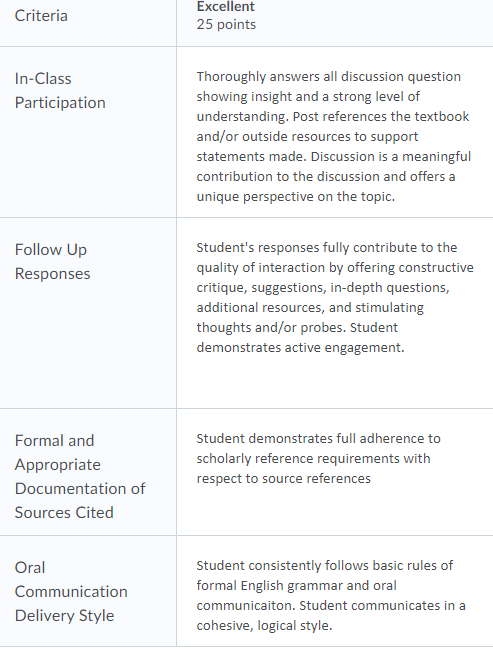Viewport: 493px width, 655px height.
Task: Click the 'unique perspective on the topic' line
Action: (x=296, y=196)
